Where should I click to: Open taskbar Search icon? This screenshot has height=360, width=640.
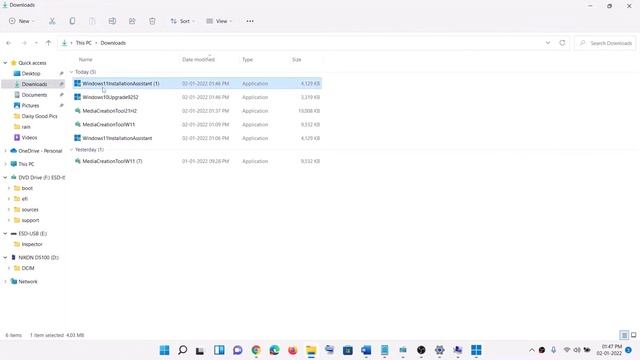(x=182, y=350)
